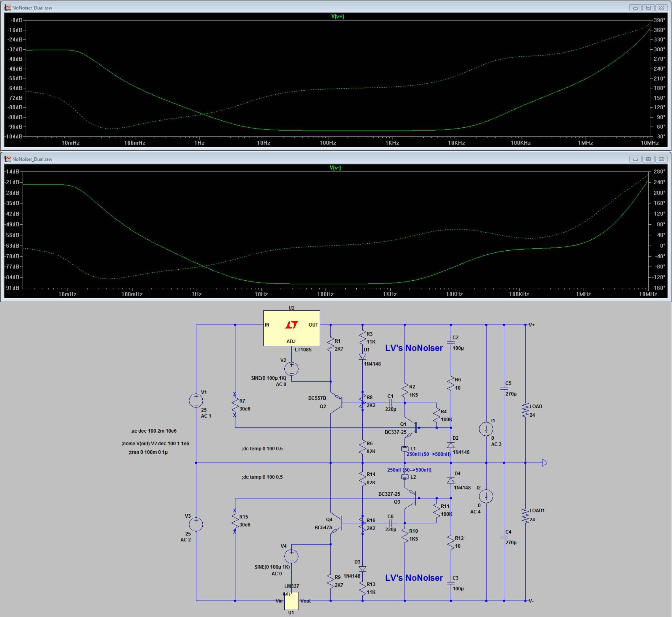672x617 pixels.
Task: Select diode D4 symbol
Action: tap(451, 480)
